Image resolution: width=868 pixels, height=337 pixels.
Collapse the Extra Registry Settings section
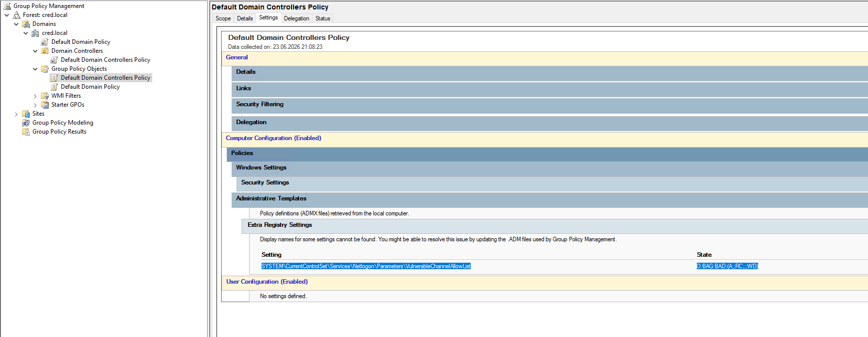point(555,226)
